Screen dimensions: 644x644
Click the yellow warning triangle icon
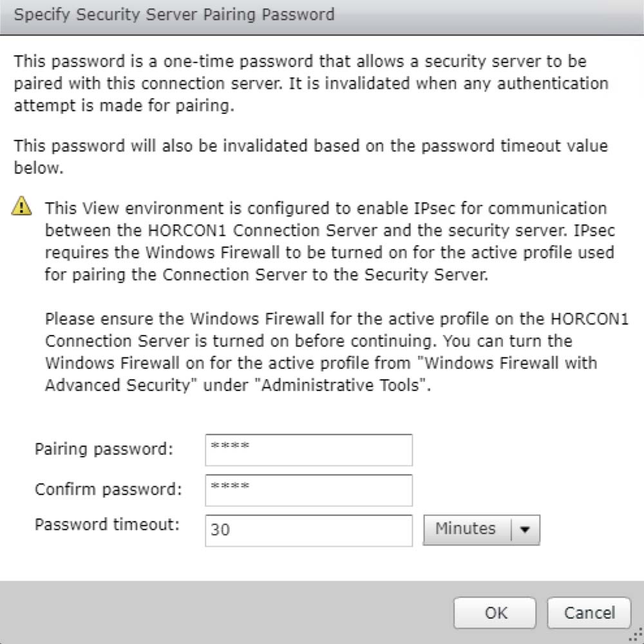point(23,207)
